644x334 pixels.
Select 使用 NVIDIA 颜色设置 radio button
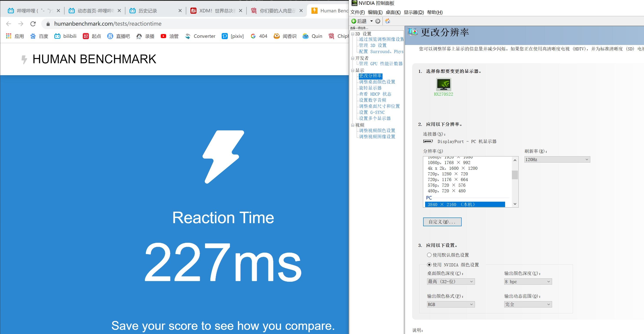[x=429, y=265]
